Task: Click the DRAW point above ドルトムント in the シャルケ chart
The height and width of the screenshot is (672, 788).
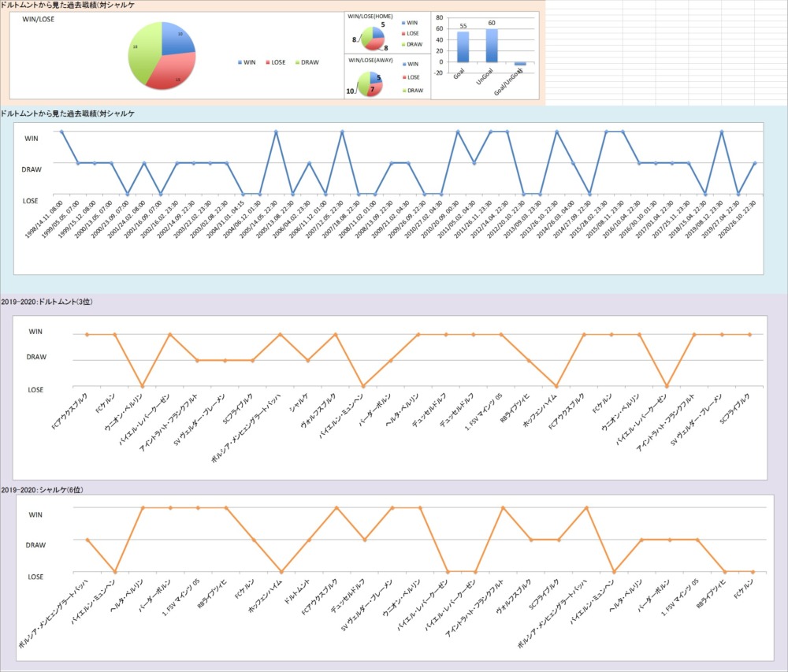Action: [309, 540]
